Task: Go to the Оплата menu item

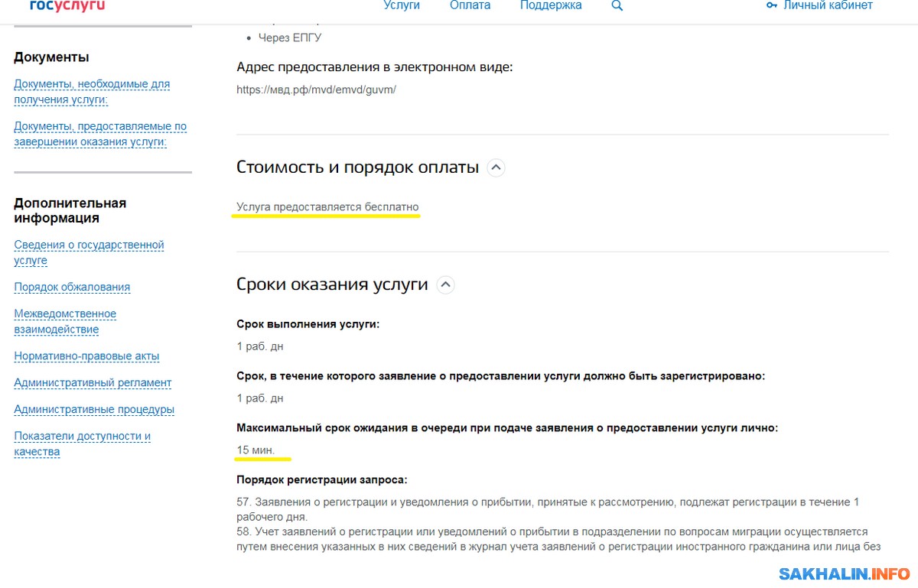Action: pos(470,6)
